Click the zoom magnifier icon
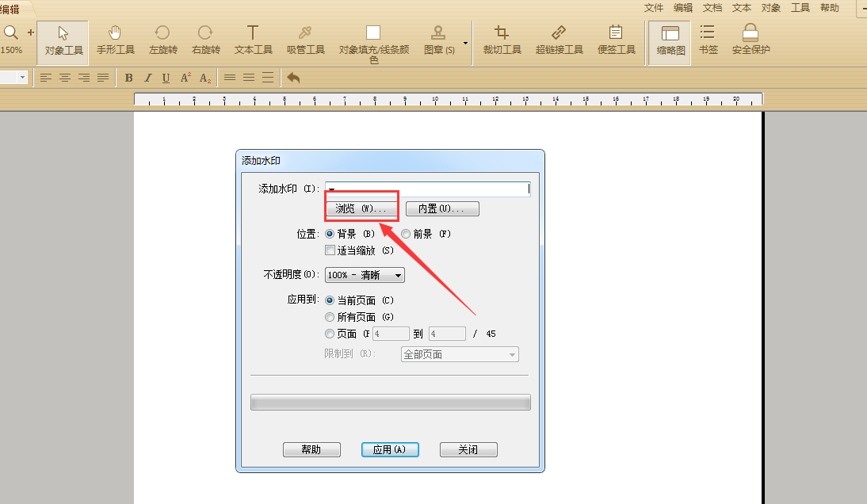The width and height of the screenshot is (867, 504). click(10, 32)
